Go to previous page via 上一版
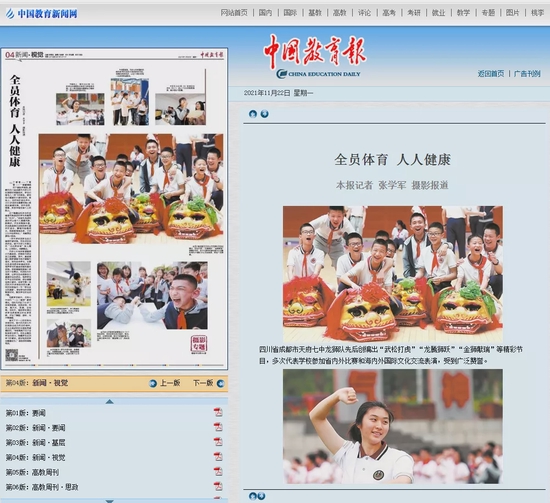The width and height of the screenshot is (550, 503). coord(170,383)
